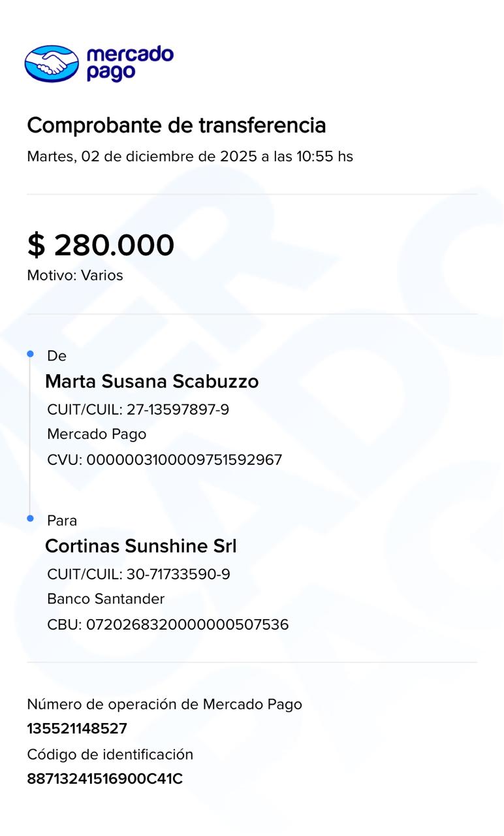Click the blue dot beside "Para"

pos(30,519)
